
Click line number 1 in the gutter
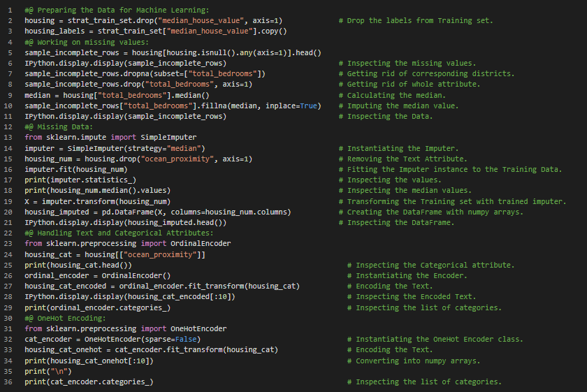tap(10, 10)
